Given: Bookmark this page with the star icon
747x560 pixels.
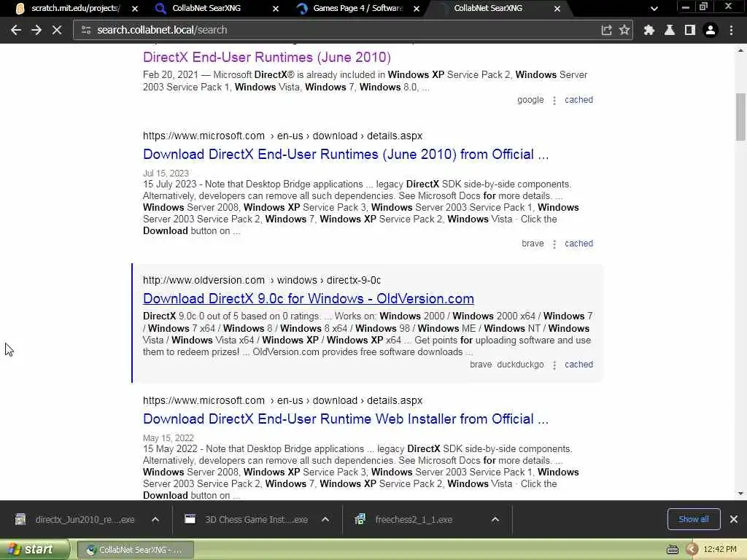Looking at the screenshot, I should point(624,30).
